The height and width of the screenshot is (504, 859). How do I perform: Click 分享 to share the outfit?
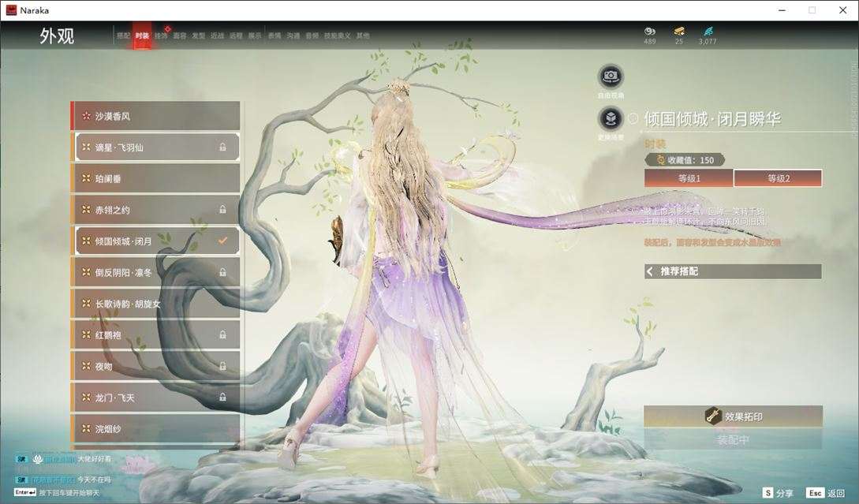point(785,493)
